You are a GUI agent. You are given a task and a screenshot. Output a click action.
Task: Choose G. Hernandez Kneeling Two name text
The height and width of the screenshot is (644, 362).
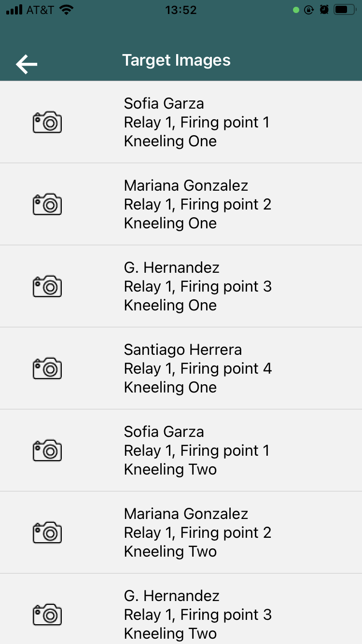pyautogui.click(x=171, y=596)
